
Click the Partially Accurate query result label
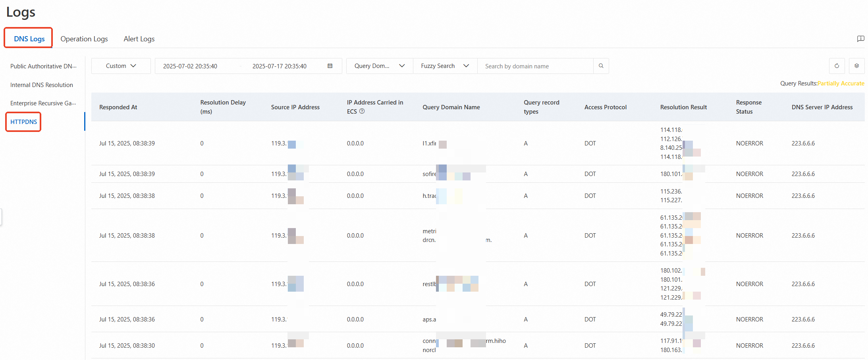(841, 83)
